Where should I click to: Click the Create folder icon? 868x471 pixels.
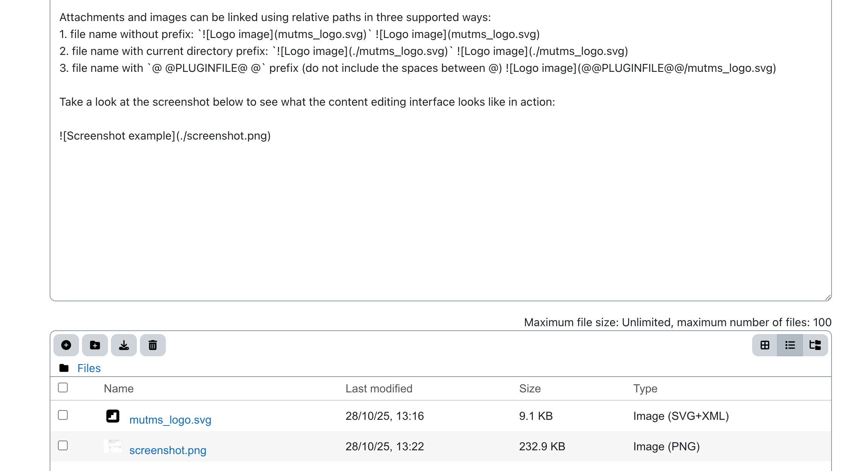[95, 345]
